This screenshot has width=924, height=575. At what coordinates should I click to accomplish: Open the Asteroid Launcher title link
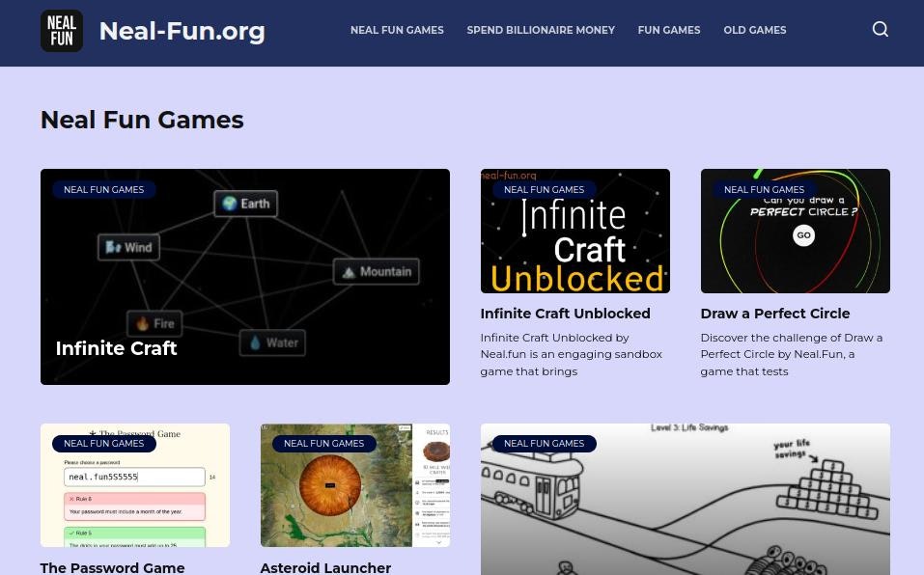[325, 568]
